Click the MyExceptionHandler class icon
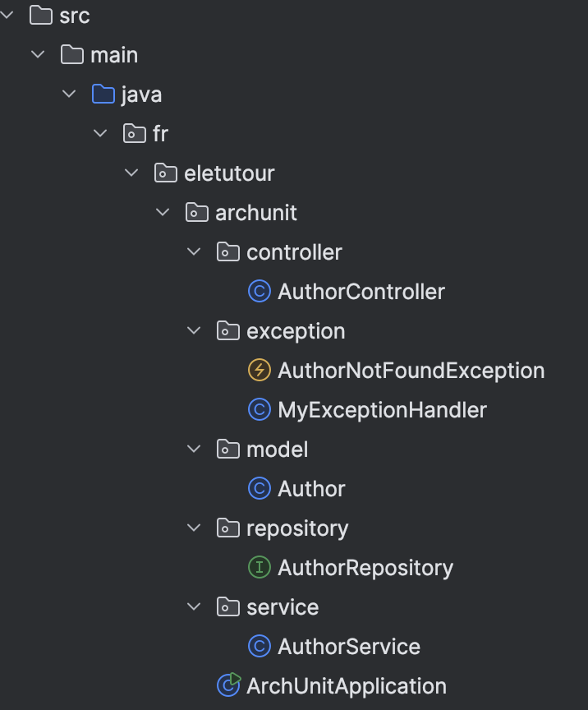Image resolution: width=588 pixels, height=710 pixels. click(260, 410)
